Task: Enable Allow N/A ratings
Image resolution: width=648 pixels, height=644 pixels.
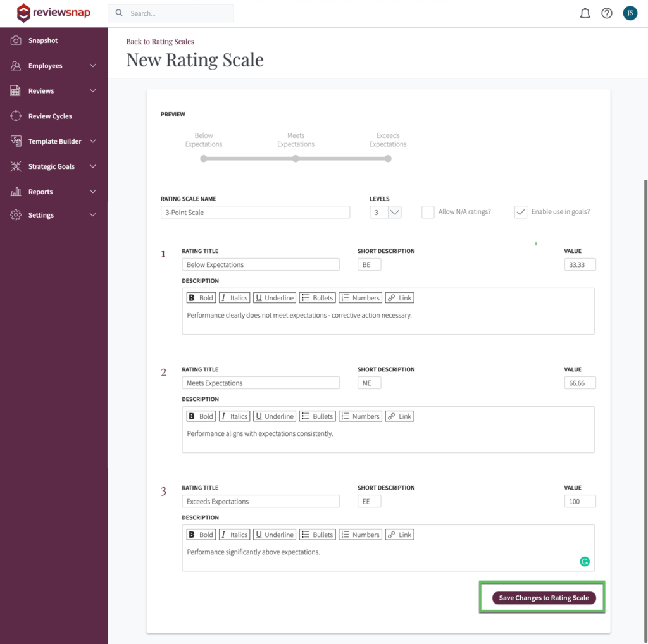Action: click(428, 212)
